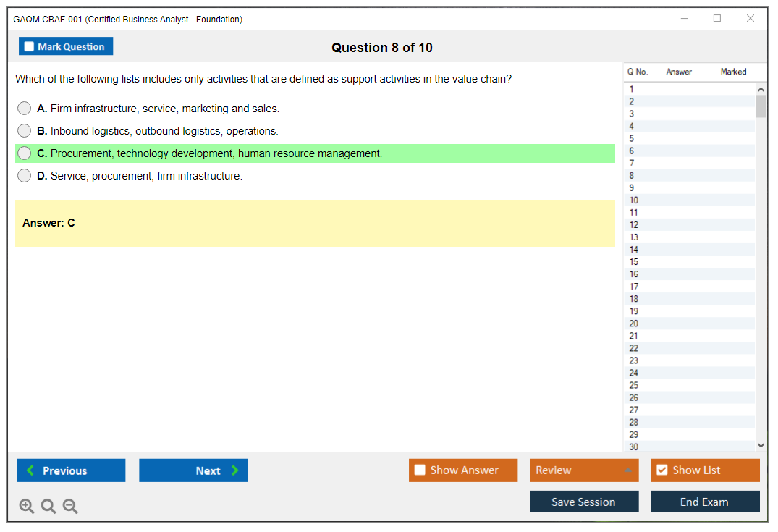Open the Review dropdown menu

[627, 470]
